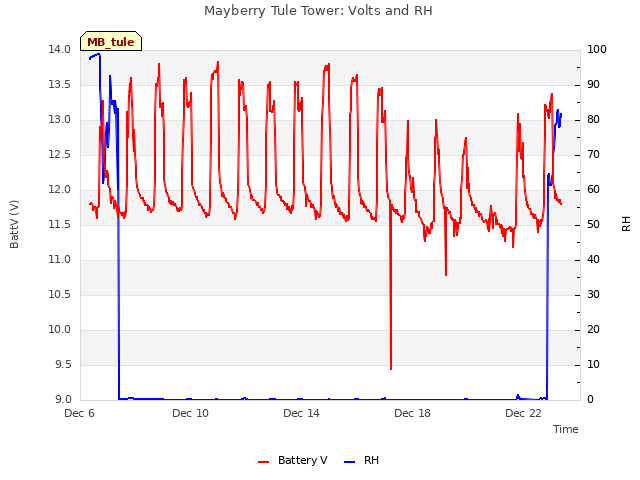Click the 90 right axis value
Screen dimensions: 640x480
[593, 84]
